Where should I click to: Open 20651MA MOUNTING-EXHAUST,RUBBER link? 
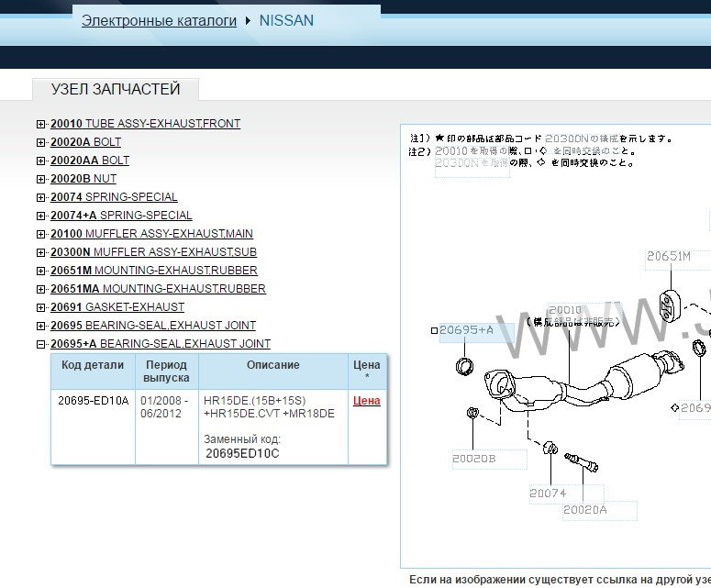(158, 289)
